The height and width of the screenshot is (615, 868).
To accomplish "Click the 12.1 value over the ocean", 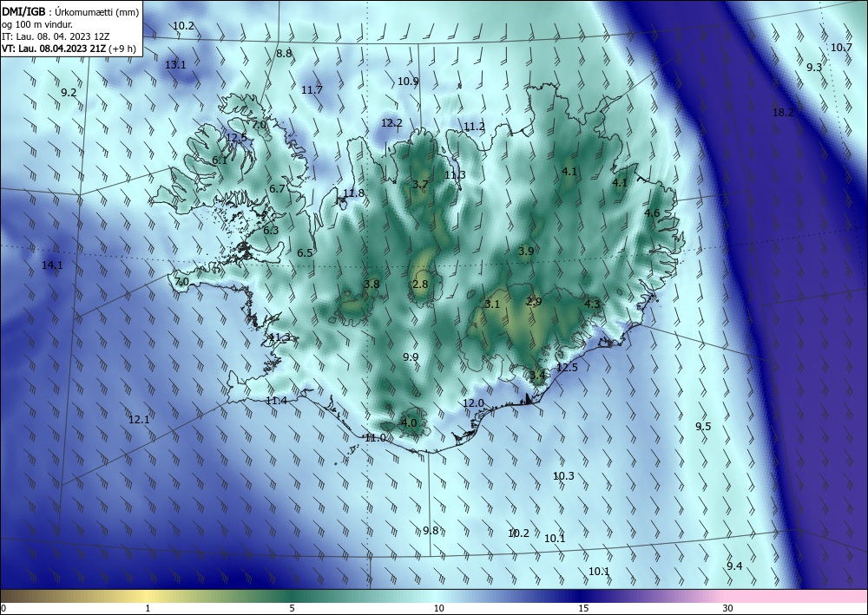I will 139,420.
